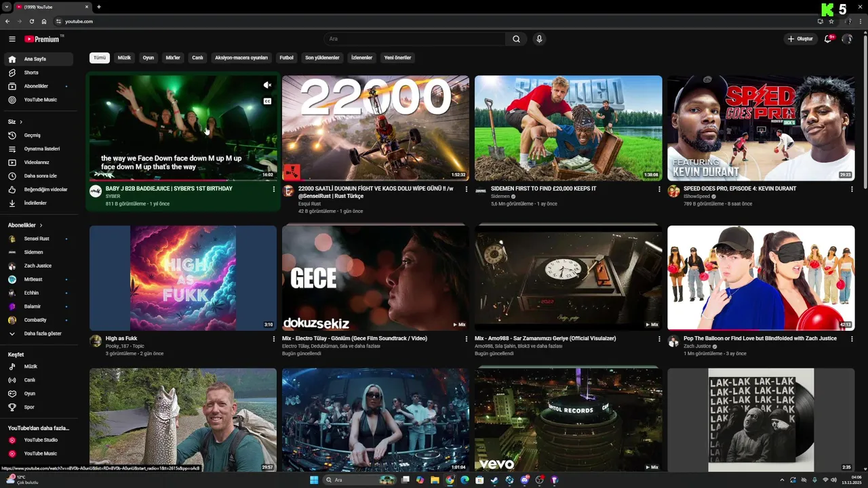Open fisherman with pike thumbnail
This screenshot has height=488, width=868.
183,420
